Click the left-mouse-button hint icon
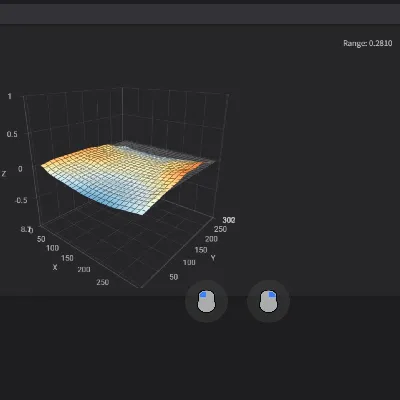The height and width of the screenshot is (400, 400). 206,301
